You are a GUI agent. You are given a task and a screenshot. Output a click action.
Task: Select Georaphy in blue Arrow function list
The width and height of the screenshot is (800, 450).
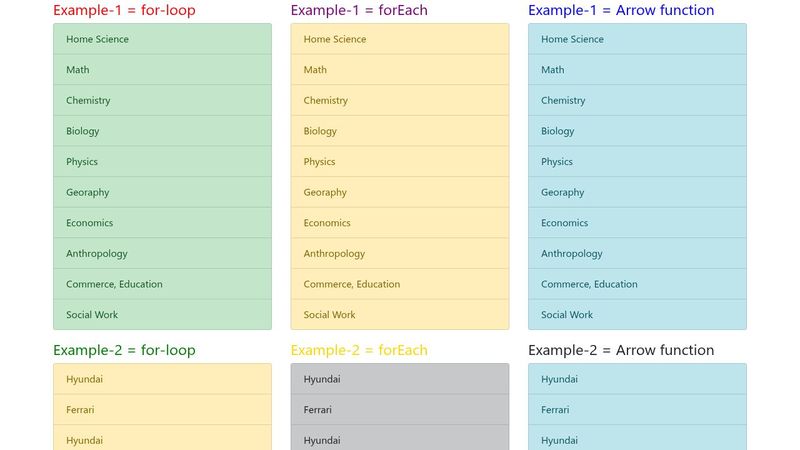563,193
